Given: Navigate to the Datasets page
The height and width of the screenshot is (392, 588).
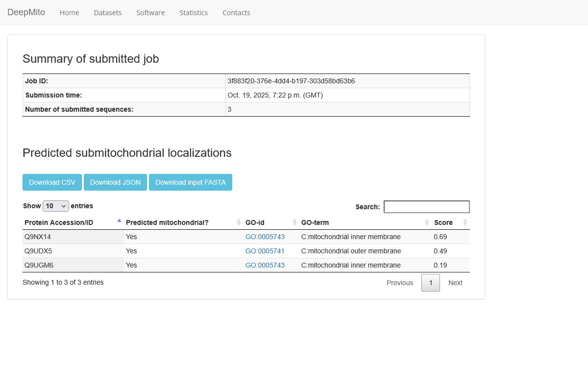Looking at the screenshot, I should coord(108,13).
